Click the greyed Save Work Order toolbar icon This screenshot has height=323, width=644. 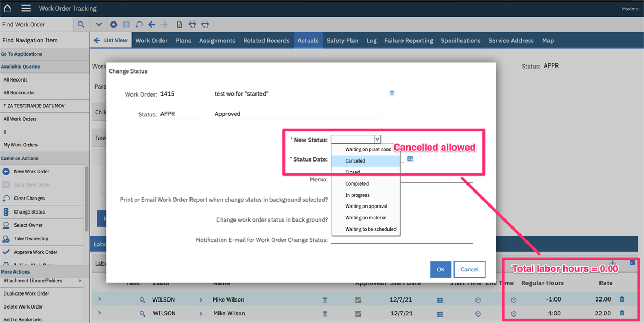pyautogui.click(x=126, y=25)
